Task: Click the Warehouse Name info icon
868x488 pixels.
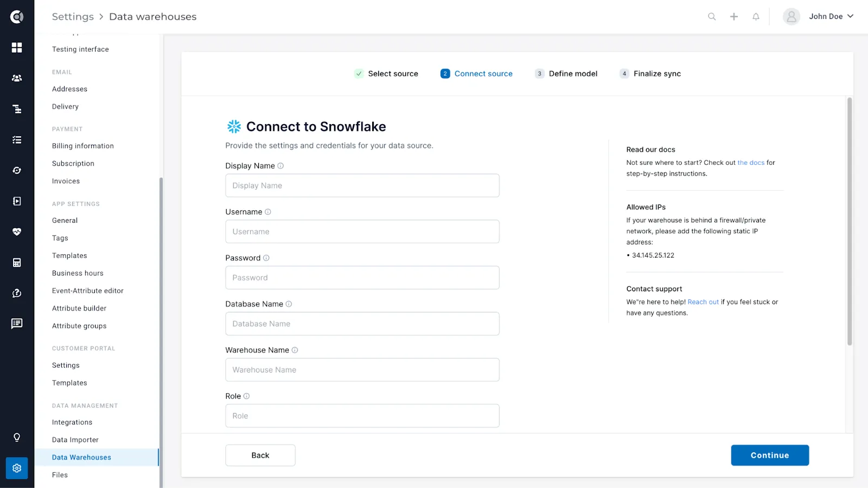Action: 295,350
